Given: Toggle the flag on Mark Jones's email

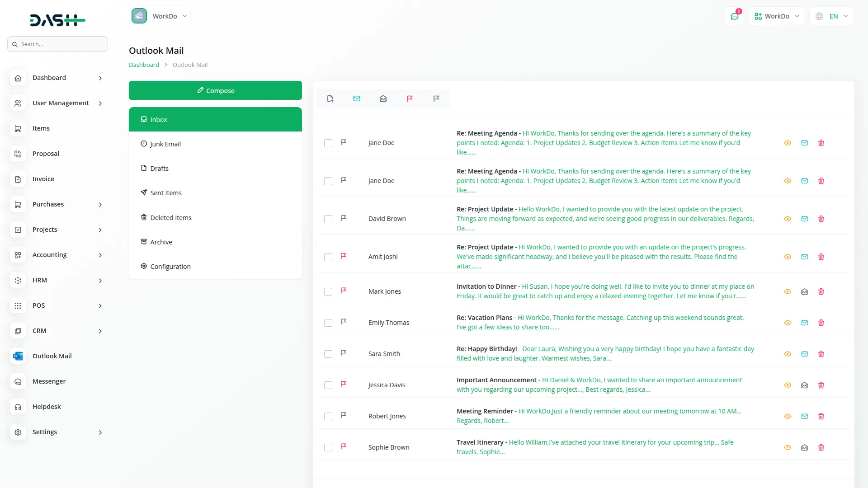Looking at the screenshot, I should [x=344, y=290].
